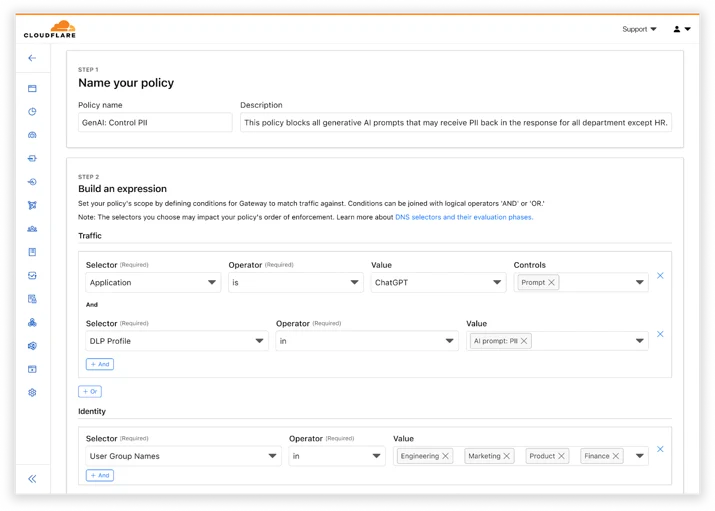Click the '+ And' button under Traffic
This screenshot has width=715, height=511.
100,364
